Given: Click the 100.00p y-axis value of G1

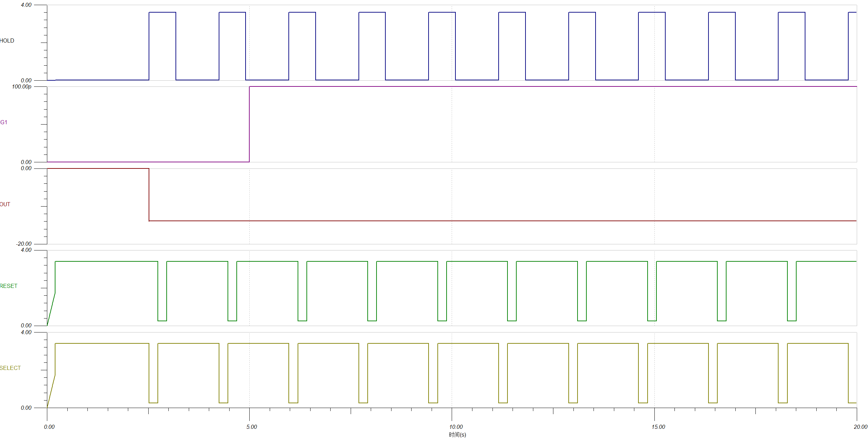Looking at the screenshot, I should pos(21,87).
